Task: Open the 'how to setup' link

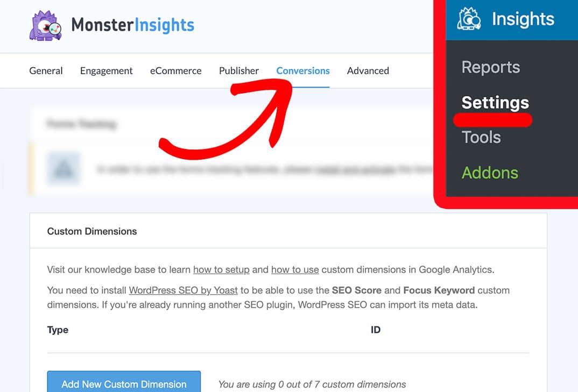Action: (x=221, y=270)
